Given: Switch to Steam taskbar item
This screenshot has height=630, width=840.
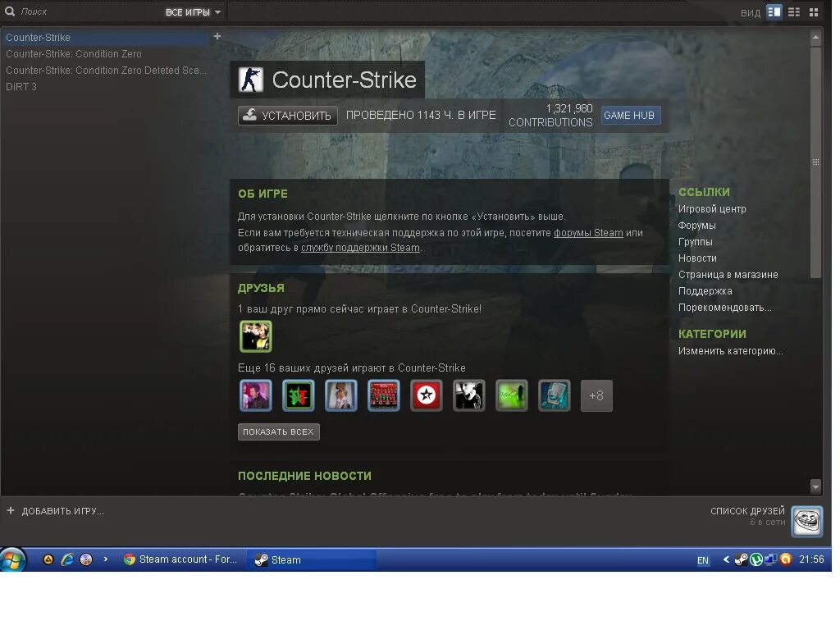Looking at the screenshot, I should (x=313, y=559).
